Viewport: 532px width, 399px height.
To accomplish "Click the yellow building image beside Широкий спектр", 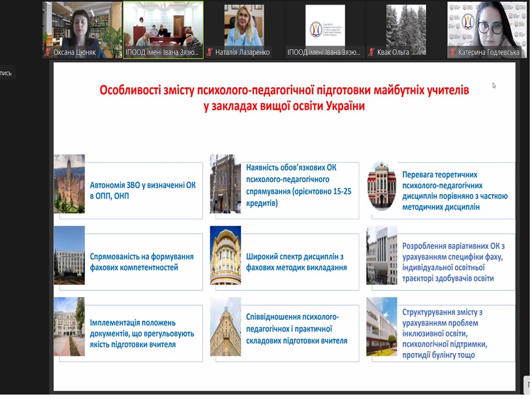I will click(x=226, y=255).
